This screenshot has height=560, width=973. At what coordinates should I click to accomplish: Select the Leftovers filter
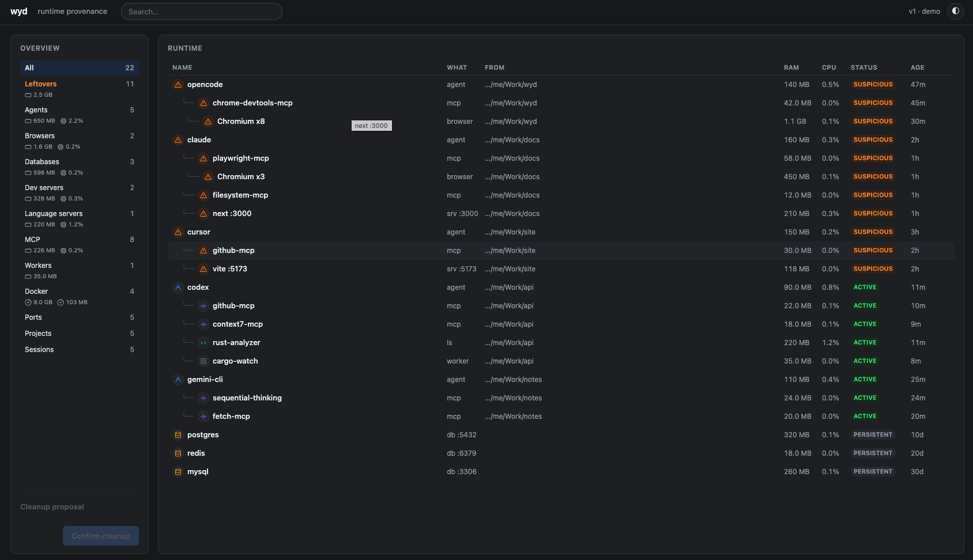(80, 89)
